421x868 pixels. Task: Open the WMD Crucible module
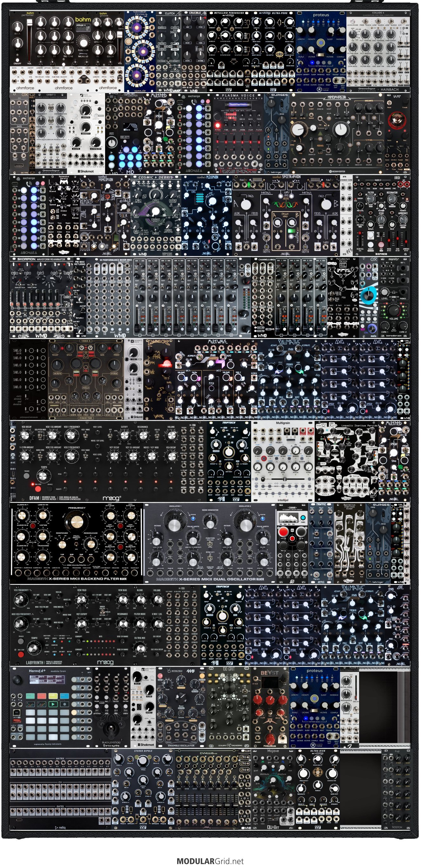click(x=194, y=51)
